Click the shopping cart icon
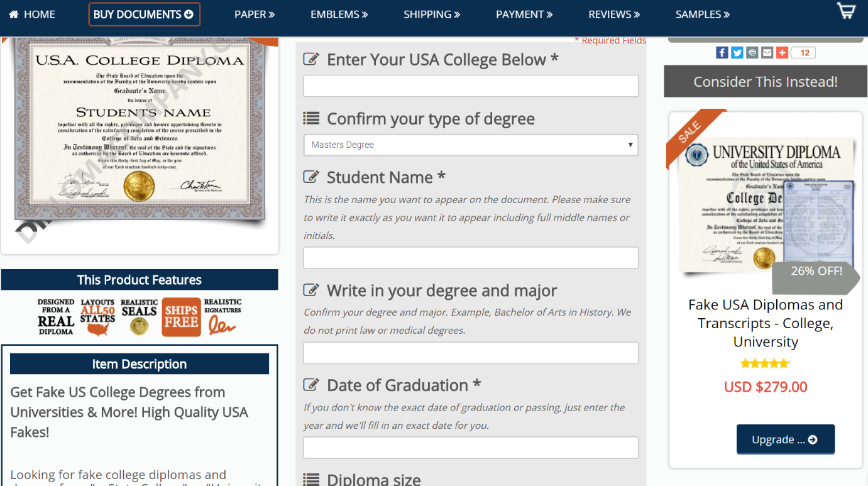 847,10
